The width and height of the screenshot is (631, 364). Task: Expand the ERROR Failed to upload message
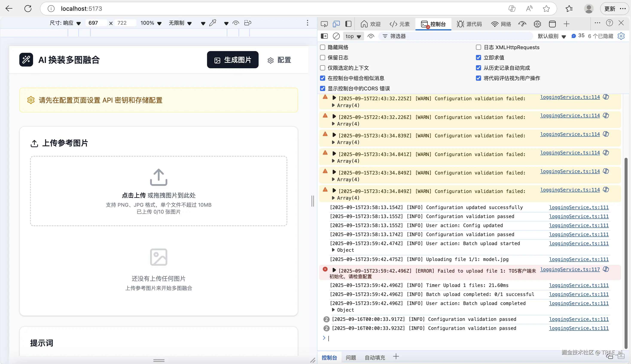click(334, 270)
